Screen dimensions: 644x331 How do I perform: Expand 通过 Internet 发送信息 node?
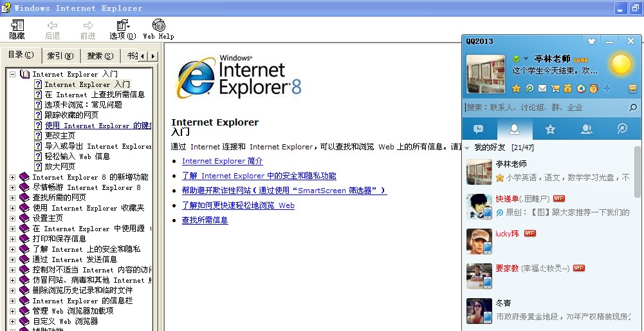pyautogui.click(x=13, y=260)
